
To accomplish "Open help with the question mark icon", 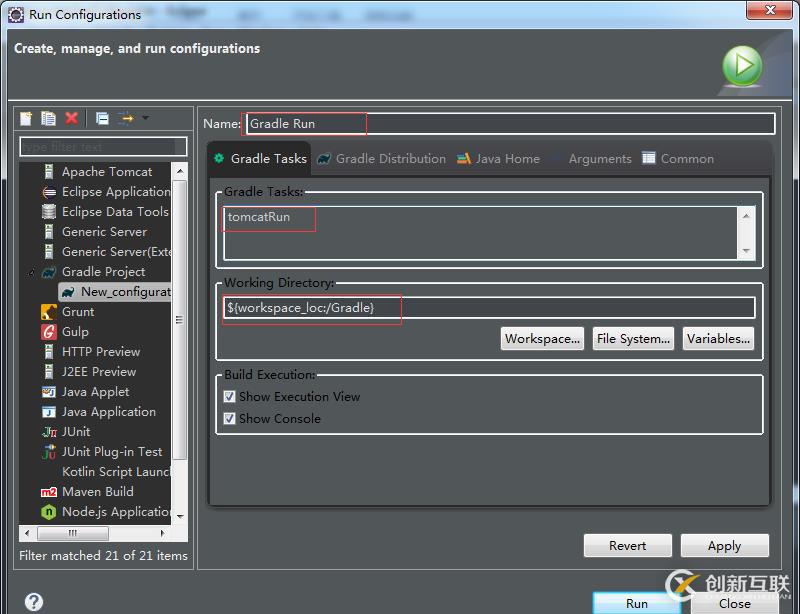I will pos(34,602).
